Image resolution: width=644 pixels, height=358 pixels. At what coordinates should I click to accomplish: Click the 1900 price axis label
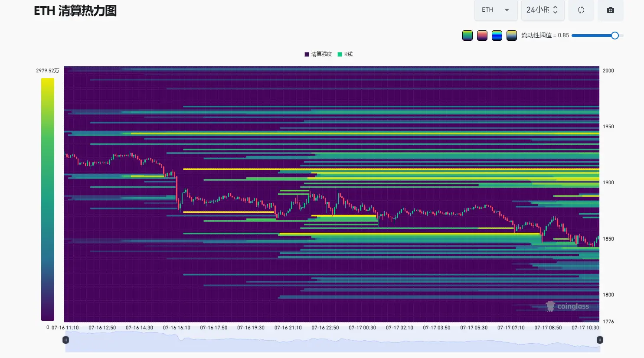click(608, 182)
